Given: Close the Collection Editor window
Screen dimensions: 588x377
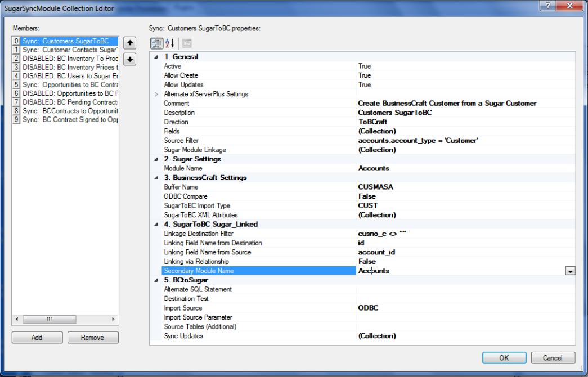Looking at the screenshot, I should 571,6.
